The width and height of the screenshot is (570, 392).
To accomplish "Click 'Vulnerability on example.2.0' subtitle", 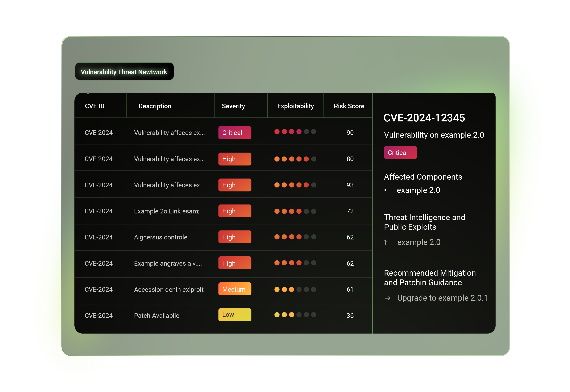I will [x=434, y=135].
